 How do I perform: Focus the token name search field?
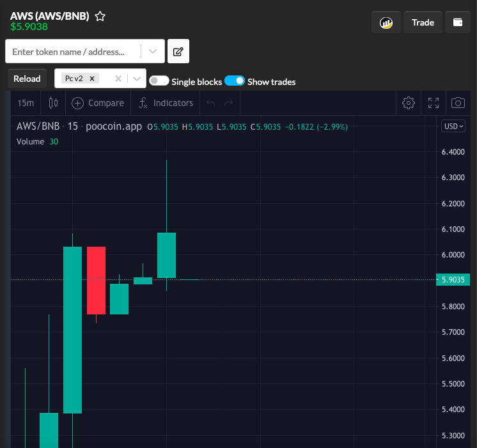point(76,51)
